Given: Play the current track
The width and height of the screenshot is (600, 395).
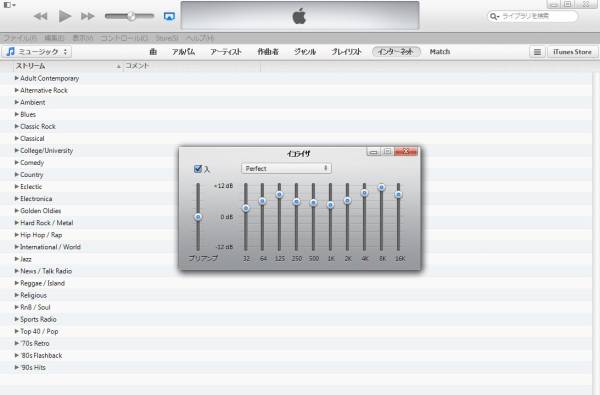Looking at the screenshot, I should click(x=65, y=16).
